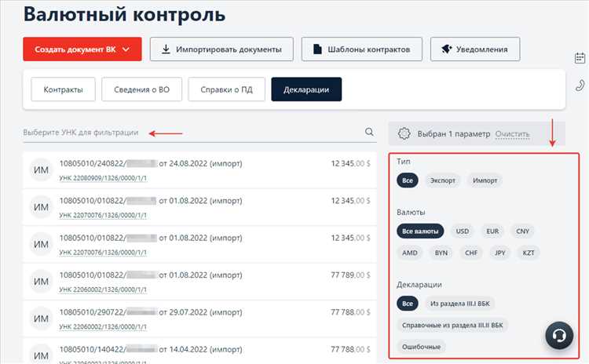Click the phone icon on the right sidebar
This screenshot has height=364, width=589.
(x=580, y=86)
